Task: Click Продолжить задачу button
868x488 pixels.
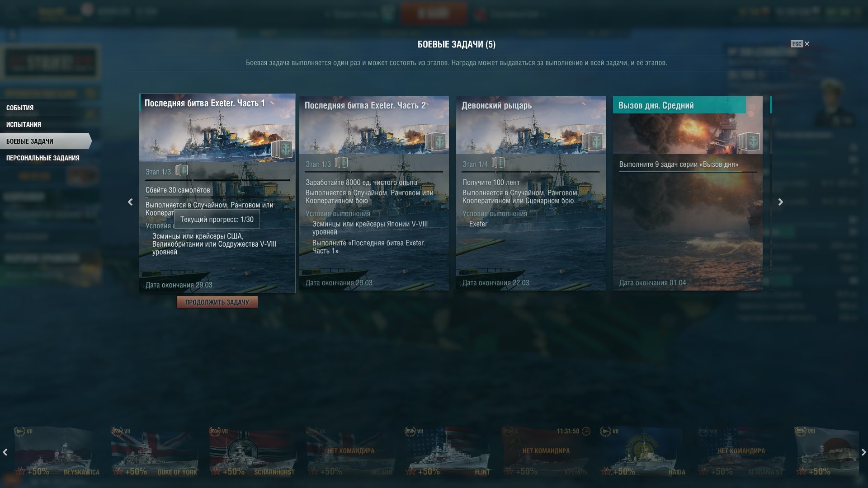Action: click(x=217, y=302)
